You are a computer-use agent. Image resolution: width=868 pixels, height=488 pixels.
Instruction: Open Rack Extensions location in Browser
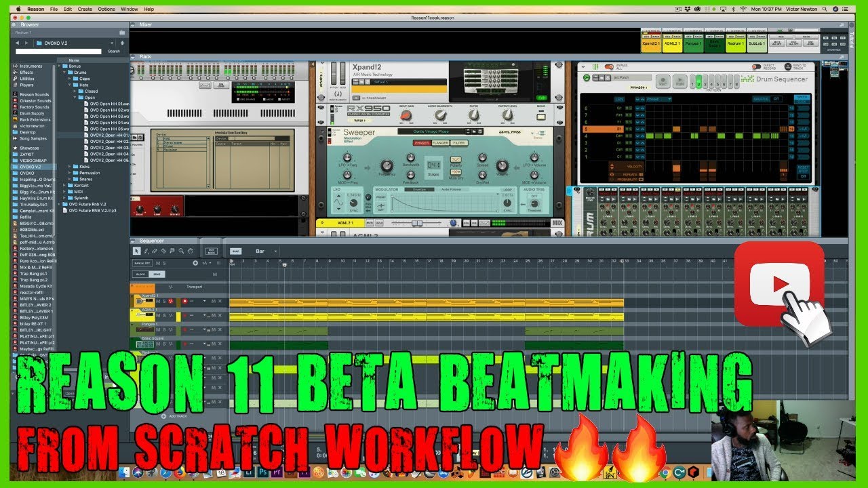coord(37,119)
